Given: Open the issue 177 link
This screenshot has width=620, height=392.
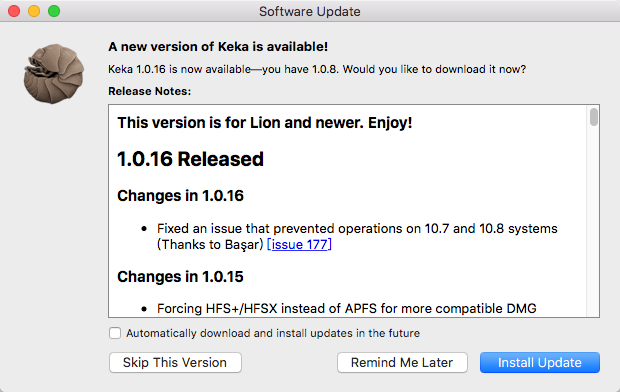Looking at the screenshot, I should click(x=299, y=244).
